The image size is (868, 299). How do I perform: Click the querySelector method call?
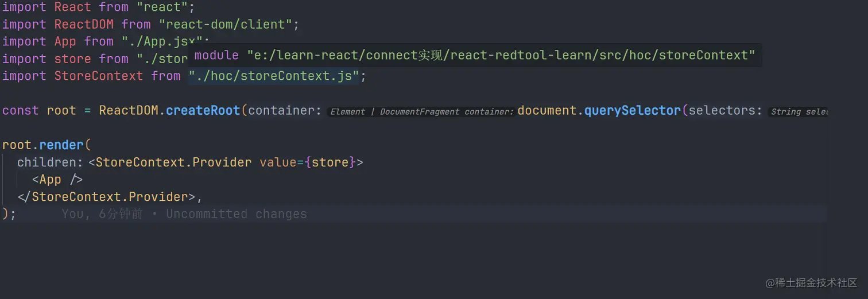[x=633, y=111]
